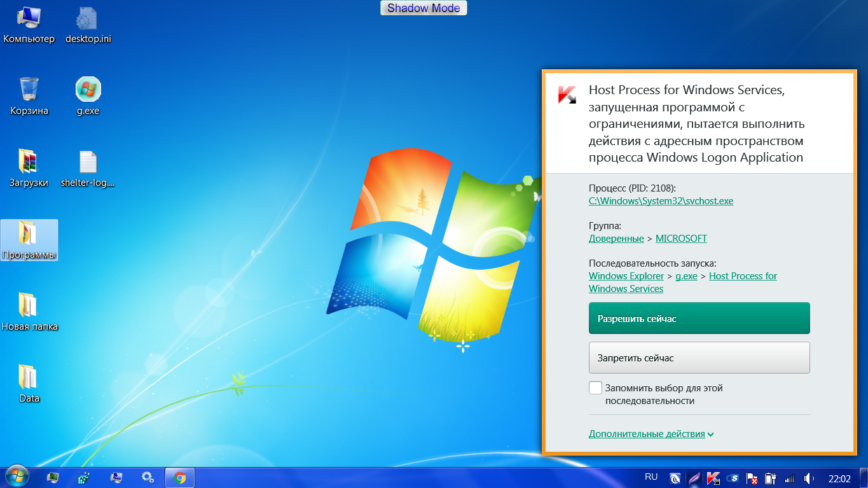Viewport: 868px width, 488px height.
Task: Select the Новая папка folder icon
Action: (x=29, y=312)
